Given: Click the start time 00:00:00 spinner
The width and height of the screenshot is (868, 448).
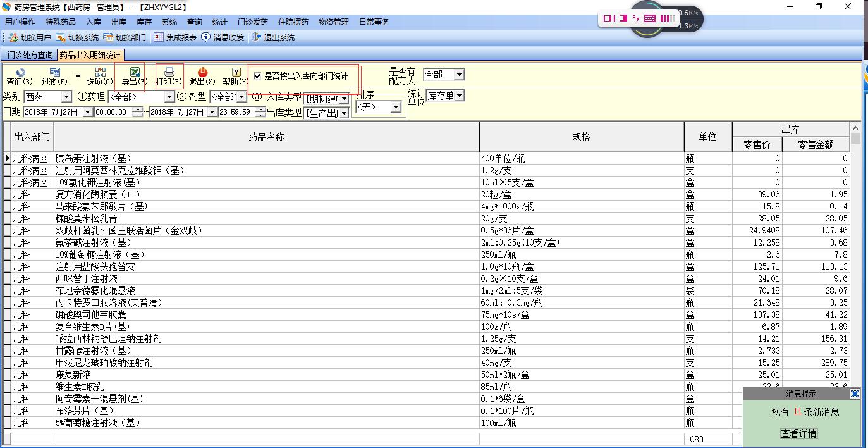Looking at the screenshot, I should 138,112.
